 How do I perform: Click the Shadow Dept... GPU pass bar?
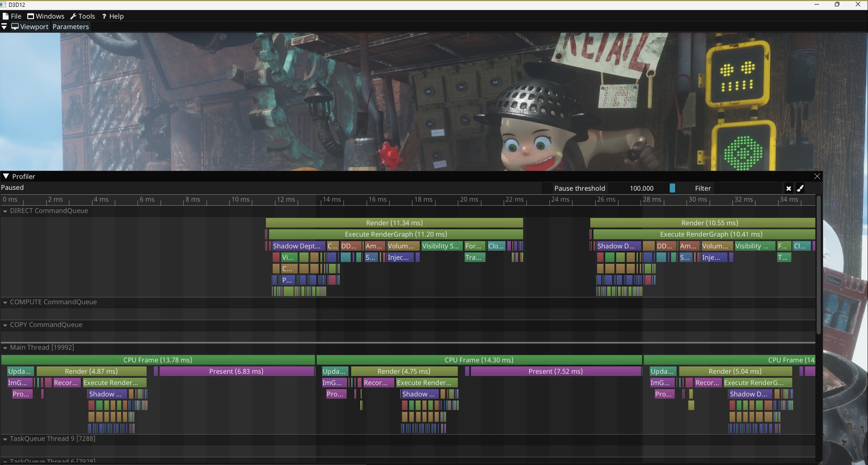299,246
